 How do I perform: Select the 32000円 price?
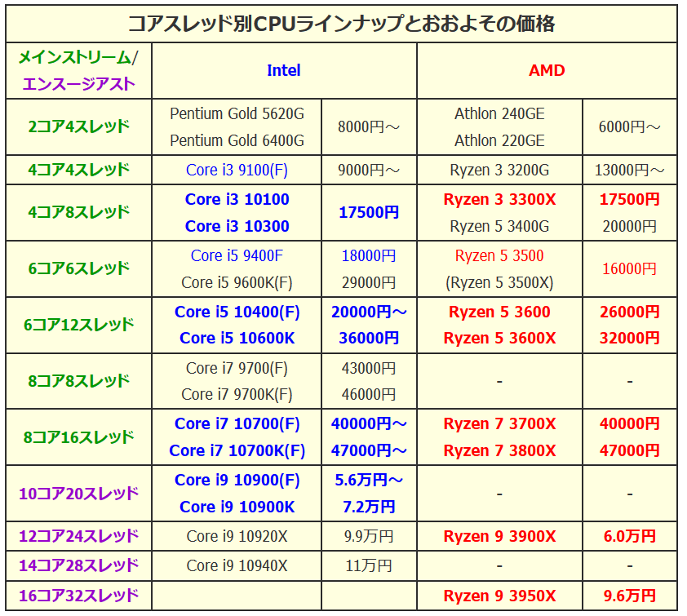click(630, 338)
